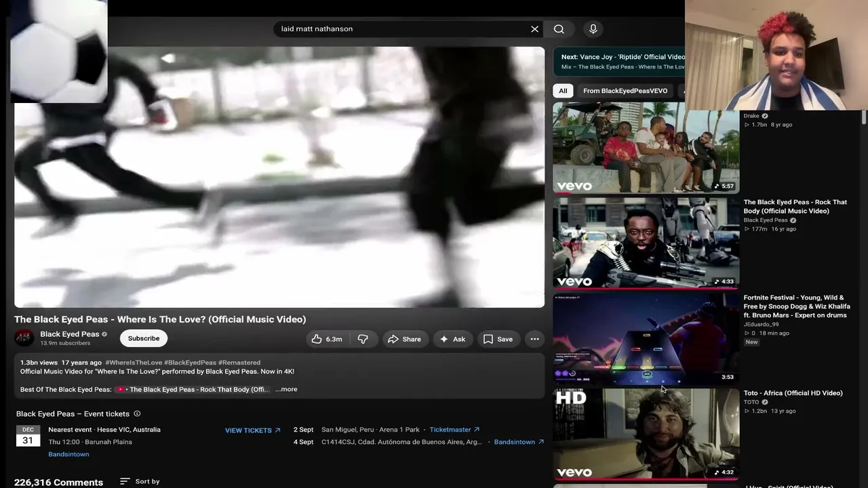Click the video title 'Where Is The Love?'
Image resolution: width=868 pixels, height=488 pixels.
pyautogui.click(x=160, y=319)
